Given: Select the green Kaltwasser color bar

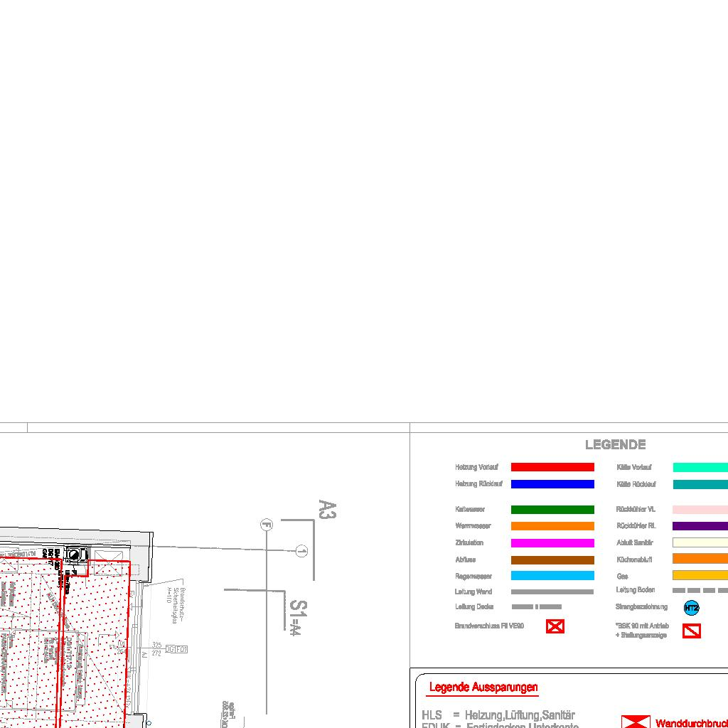Looking at the screenshot, I should coord(552,510).
